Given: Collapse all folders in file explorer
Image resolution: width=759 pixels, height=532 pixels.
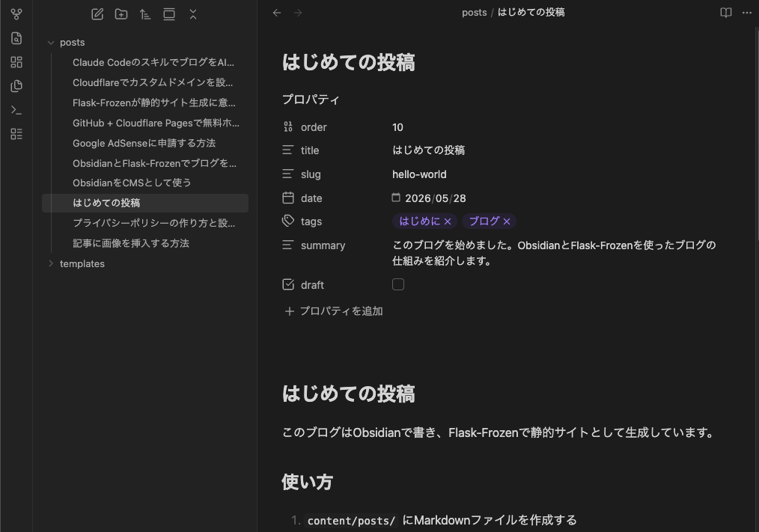Looking at the screenshot, I should pos(193,14).
